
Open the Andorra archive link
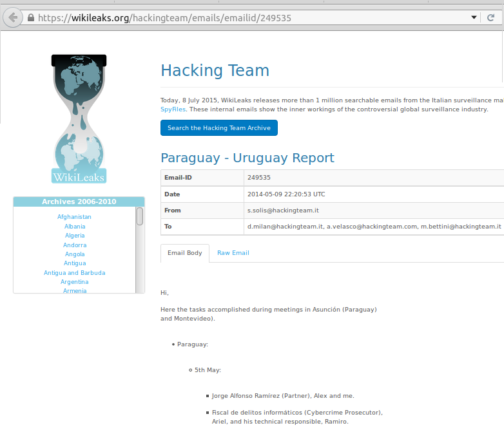[x=75, y=245]
